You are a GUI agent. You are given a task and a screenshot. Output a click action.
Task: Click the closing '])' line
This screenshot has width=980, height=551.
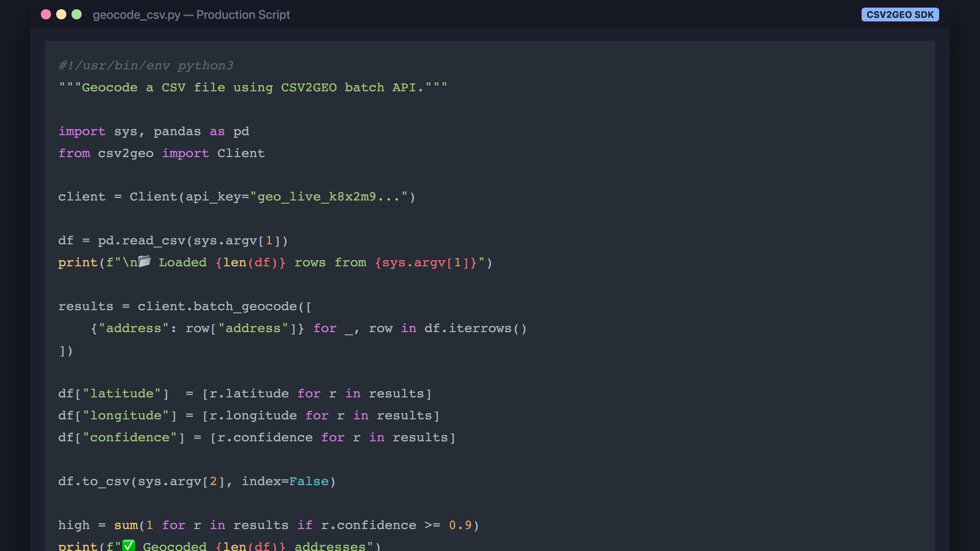(65, 350)
